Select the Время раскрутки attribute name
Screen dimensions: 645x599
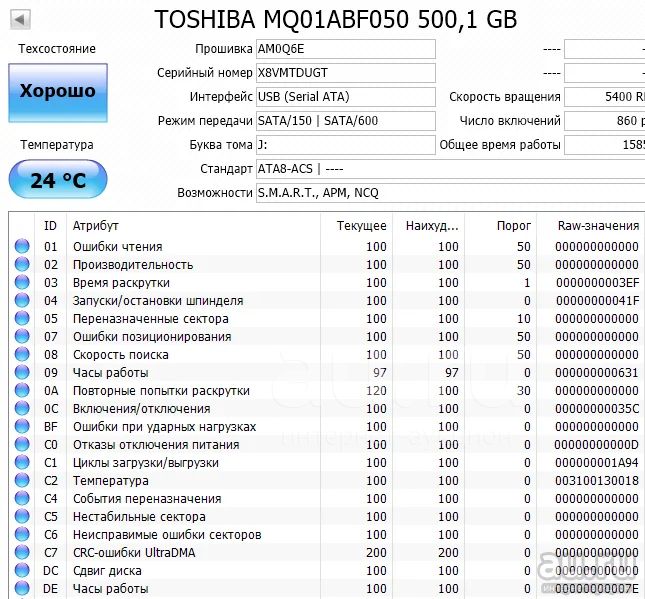(x=121, y=283)
